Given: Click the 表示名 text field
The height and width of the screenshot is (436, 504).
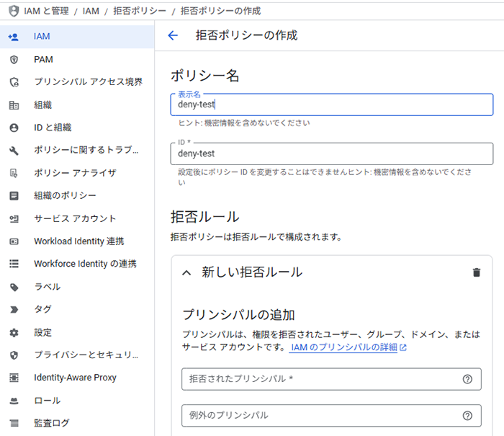Looking at the screenshot, I should point(331,104).
